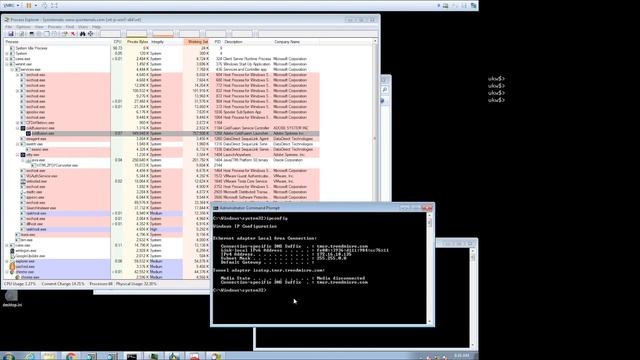This screenshot has width=640, height=360.
Task: Select the highlighted coldfusion.exe process row
Action: [x=161, y=133]
